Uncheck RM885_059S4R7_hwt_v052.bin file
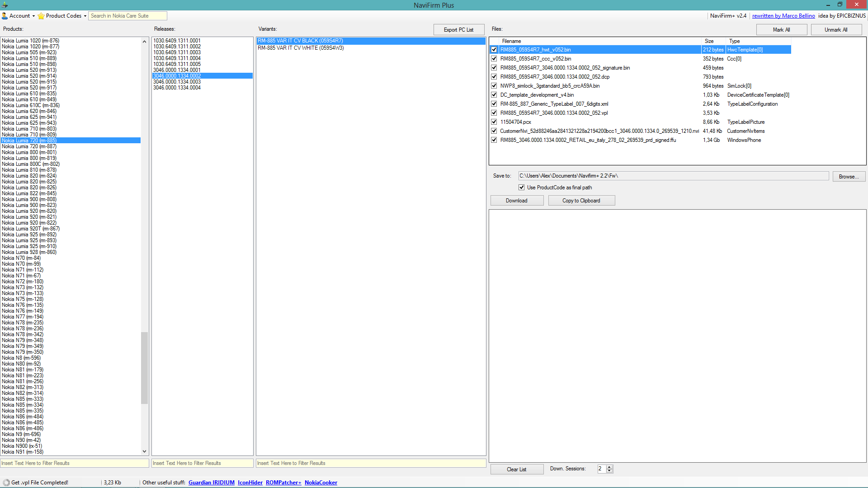The image size is (868, 488). tap(494, 50)
